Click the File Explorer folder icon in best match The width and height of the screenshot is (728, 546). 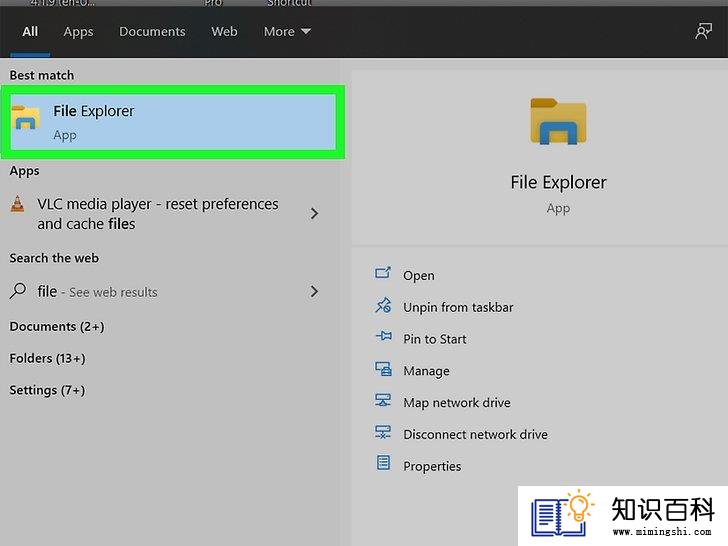pos(26,117)
